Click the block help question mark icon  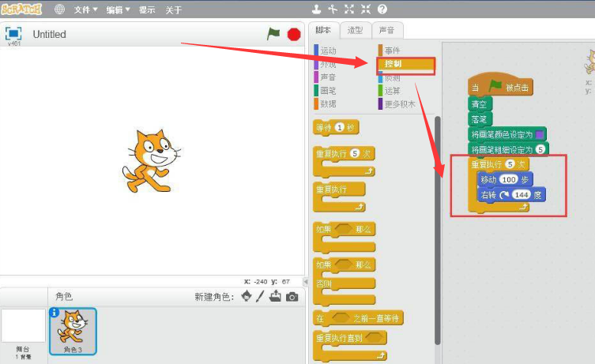[x=382, y=9]
